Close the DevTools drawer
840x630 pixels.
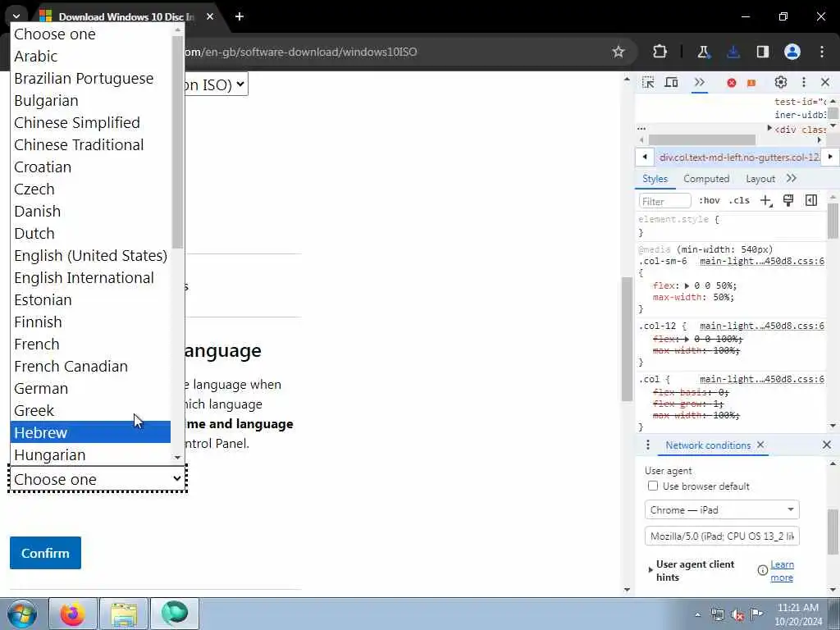click(827, 445)
